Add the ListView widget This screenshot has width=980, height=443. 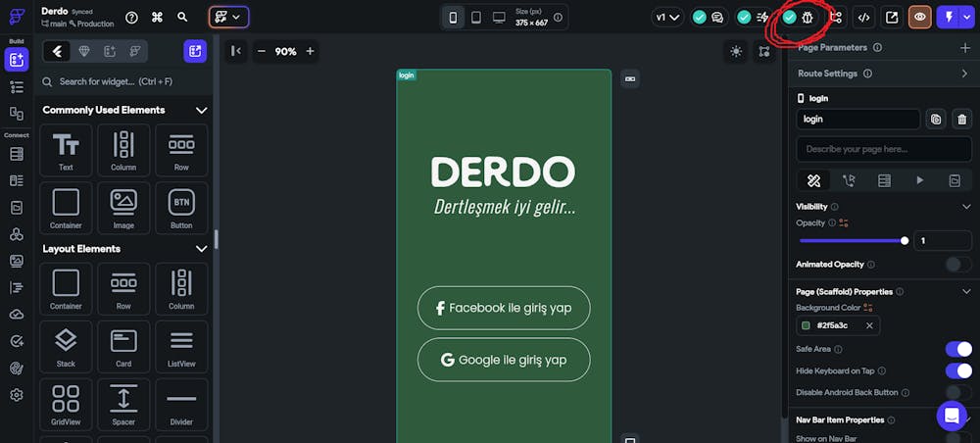tap(181, 347)
